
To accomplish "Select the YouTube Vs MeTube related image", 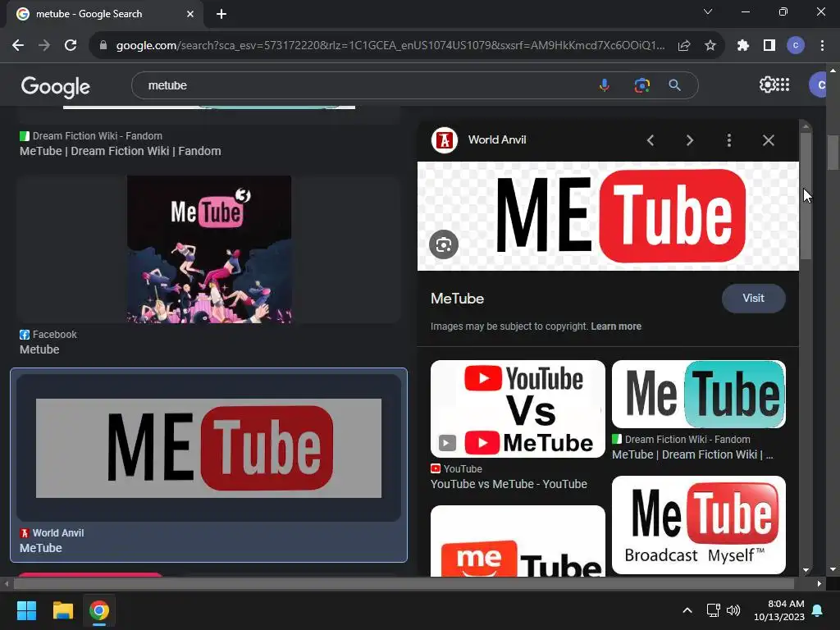I will (x=518, y=409).
